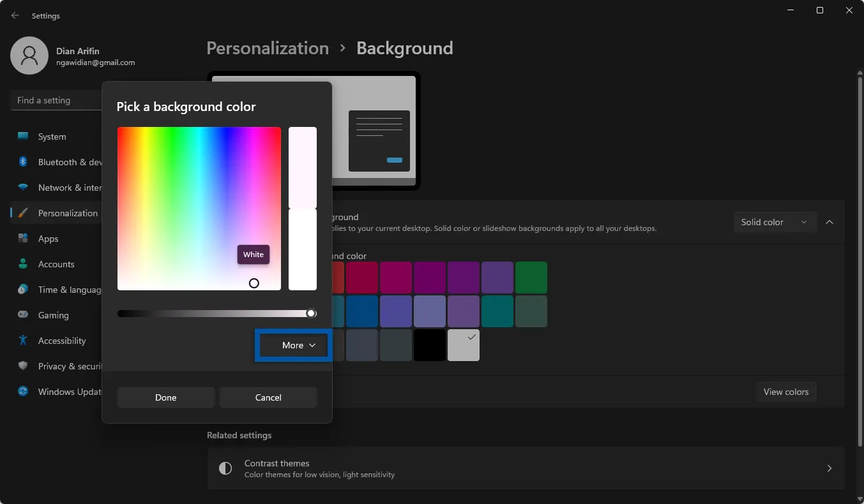The height and width of the screenshot is (504, 864).
Task: Click the Apps icon in sidebar
Action: [x=23, y=239]
